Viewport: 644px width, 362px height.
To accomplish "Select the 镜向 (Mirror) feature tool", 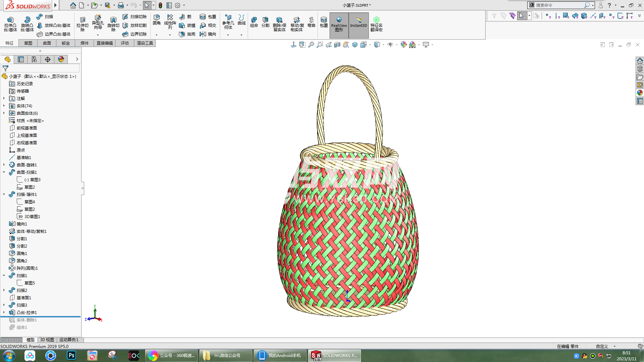I will tap(208, 34).
